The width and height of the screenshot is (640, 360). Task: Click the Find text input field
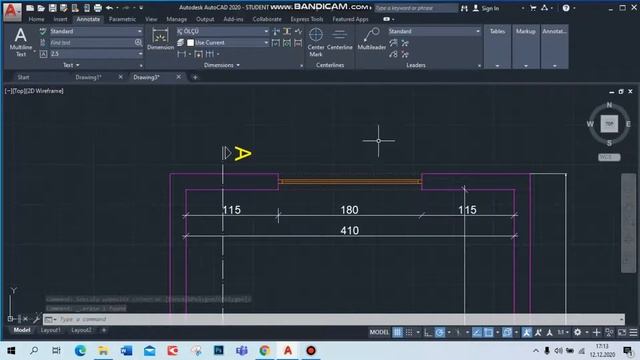(x=92, y=42)
